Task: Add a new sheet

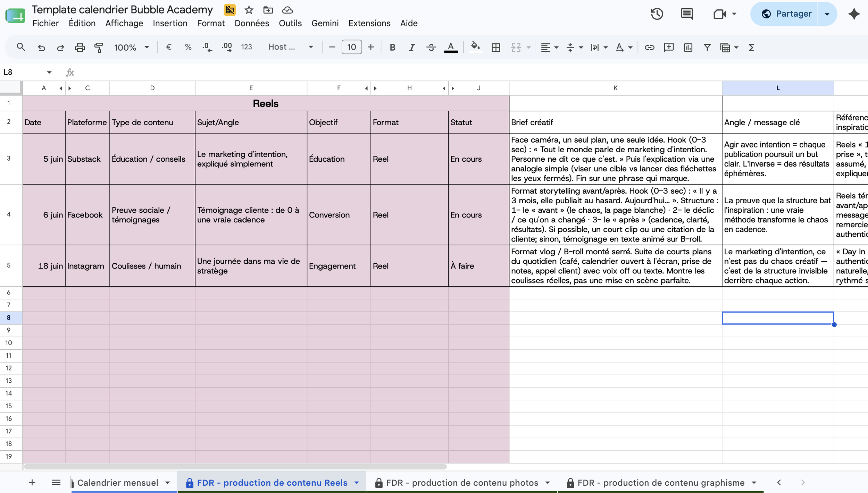Action: click(x=32, y=482)
